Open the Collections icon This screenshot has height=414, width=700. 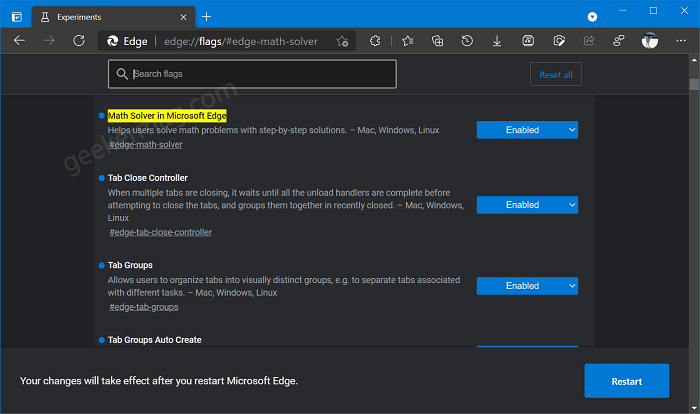pyautogui.click(x=438, y=41)
